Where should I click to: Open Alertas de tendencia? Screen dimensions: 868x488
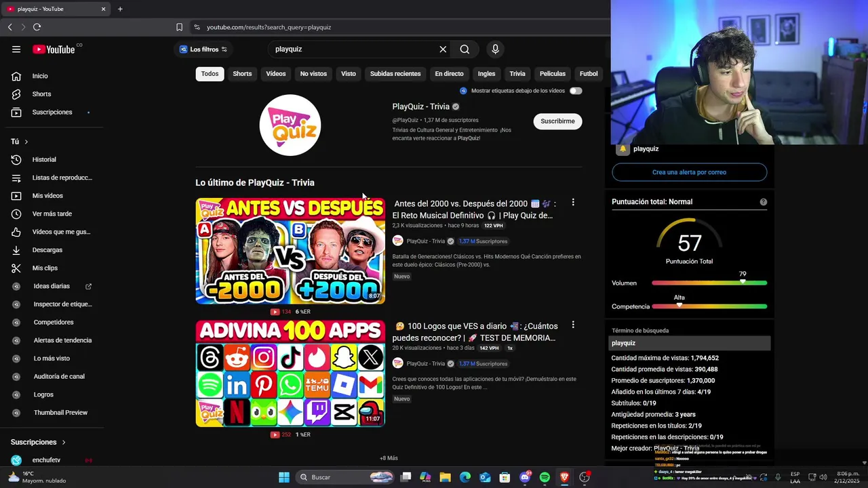coord(62,340)
